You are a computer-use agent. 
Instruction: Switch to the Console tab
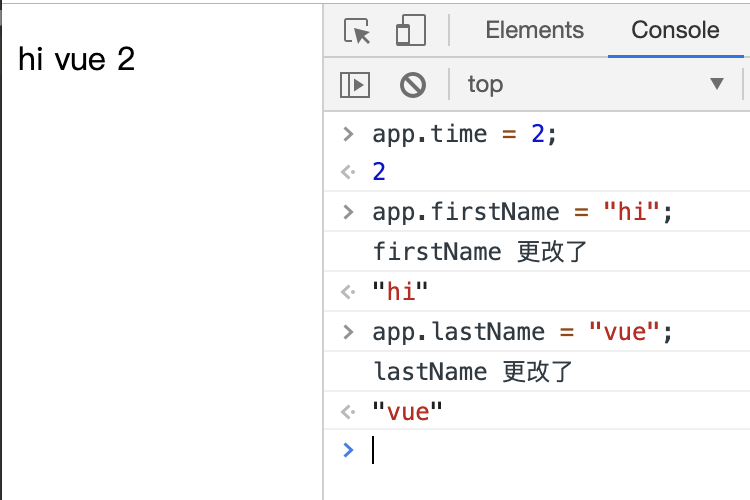[x=675, y=30]
